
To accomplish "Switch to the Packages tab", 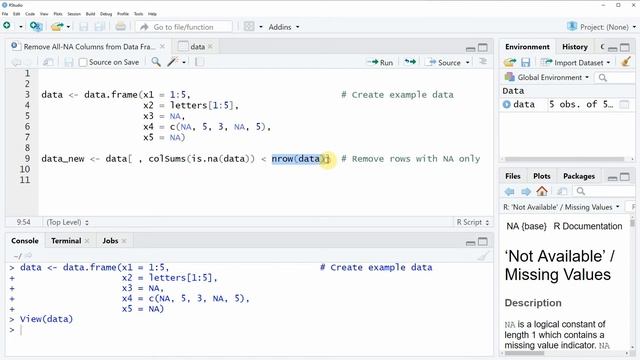I will click(x=579, y=176).
